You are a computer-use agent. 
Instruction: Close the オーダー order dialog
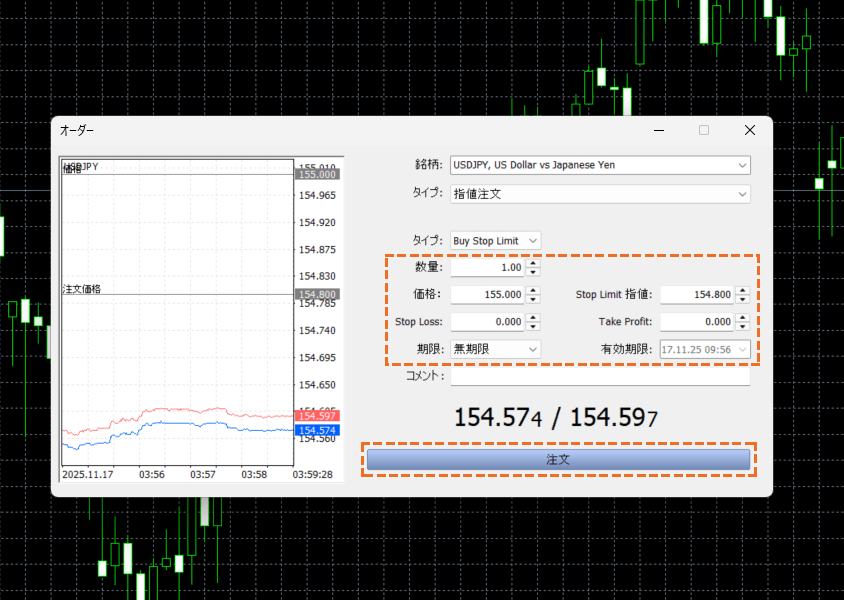click(750, 130)
